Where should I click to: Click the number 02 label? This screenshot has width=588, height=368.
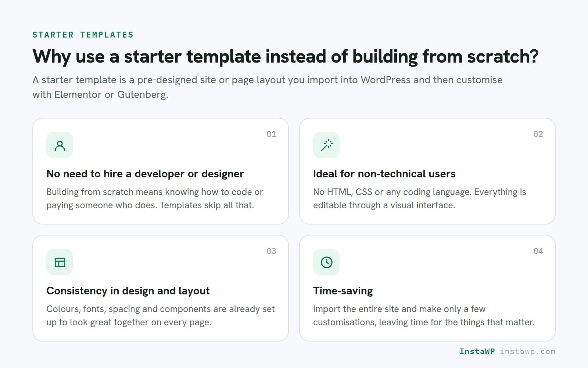point(538,134)
